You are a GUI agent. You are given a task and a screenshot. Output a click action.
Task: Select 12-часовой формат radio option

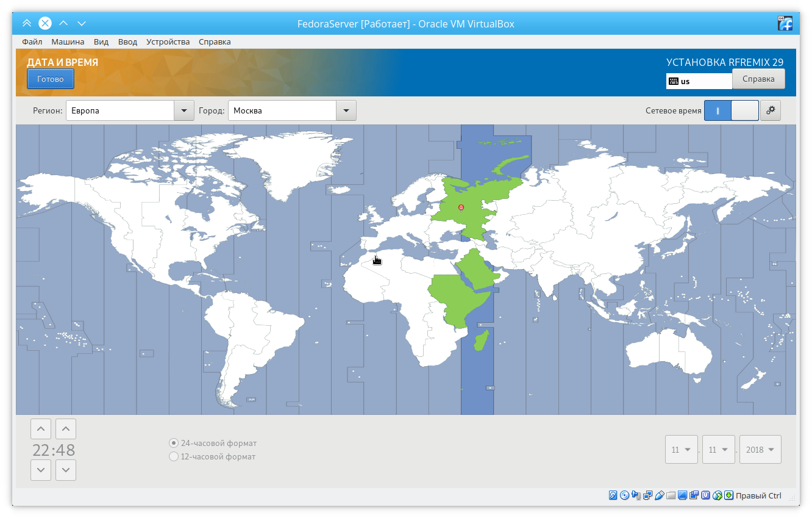(174, 456)
